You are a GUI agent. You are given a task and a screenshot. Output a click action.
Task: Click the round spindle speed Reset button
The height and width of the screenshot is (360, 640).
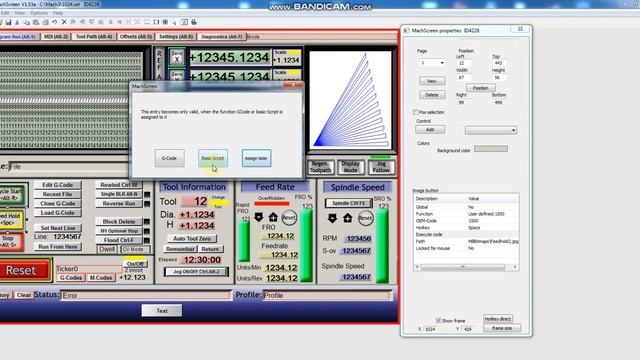365,218
